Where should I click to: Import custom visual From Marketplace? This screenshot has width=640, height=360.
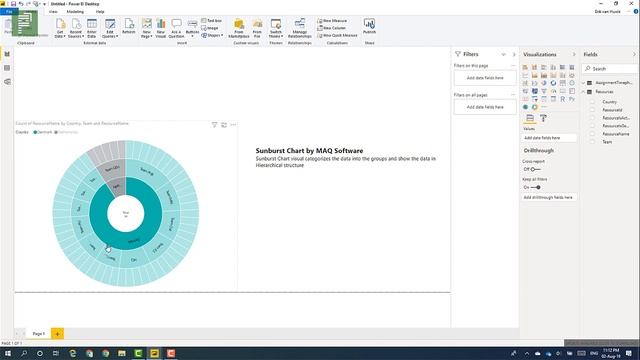(239, 28)
